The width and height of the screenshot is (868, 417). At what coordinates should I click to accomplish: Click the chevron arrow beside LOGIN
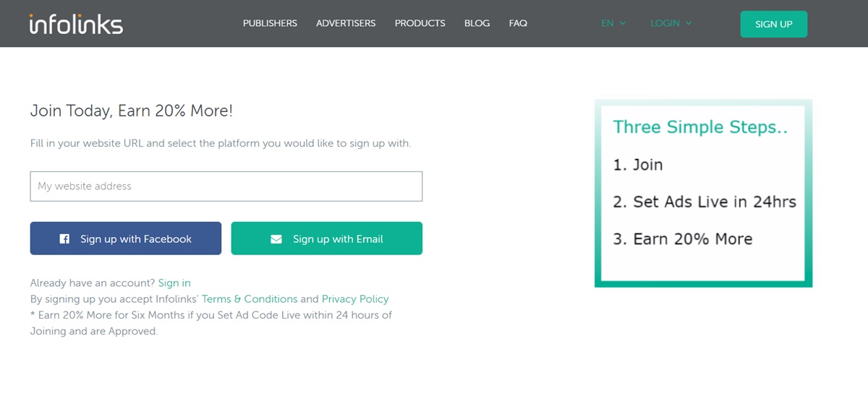pos(689,23)
